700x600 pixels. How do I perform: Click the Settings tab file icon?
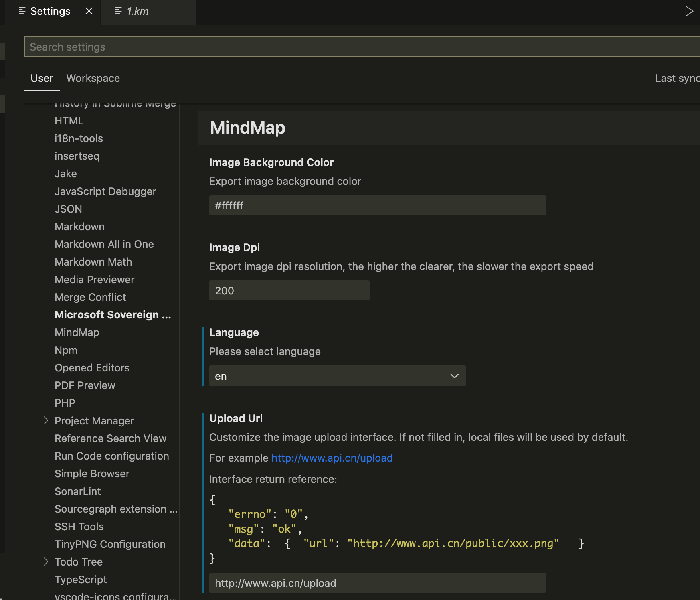coord(22,11)
